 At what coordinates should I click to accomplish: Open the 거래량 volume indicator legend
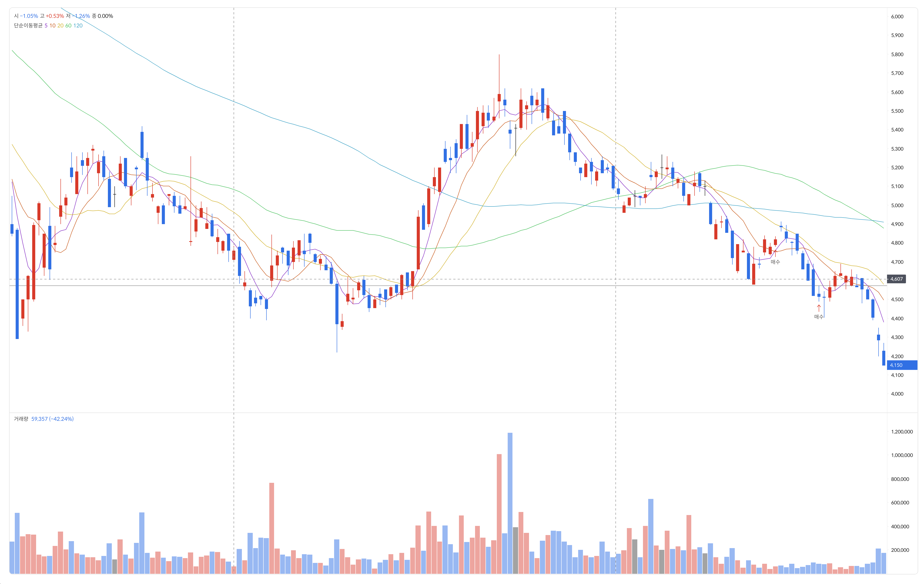pyautogui.click(x=21, y=419)
